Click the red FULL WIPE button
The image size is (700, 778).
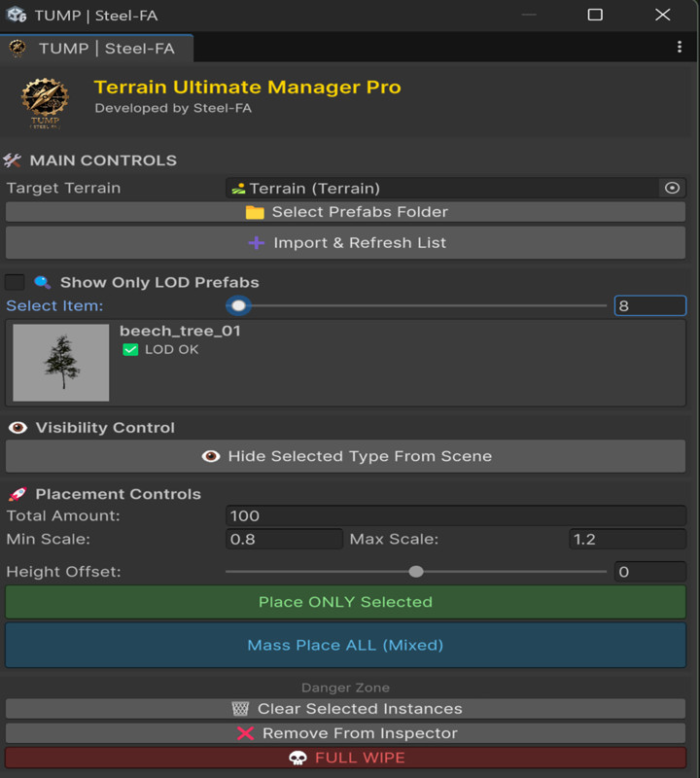[x=346, y=758]
